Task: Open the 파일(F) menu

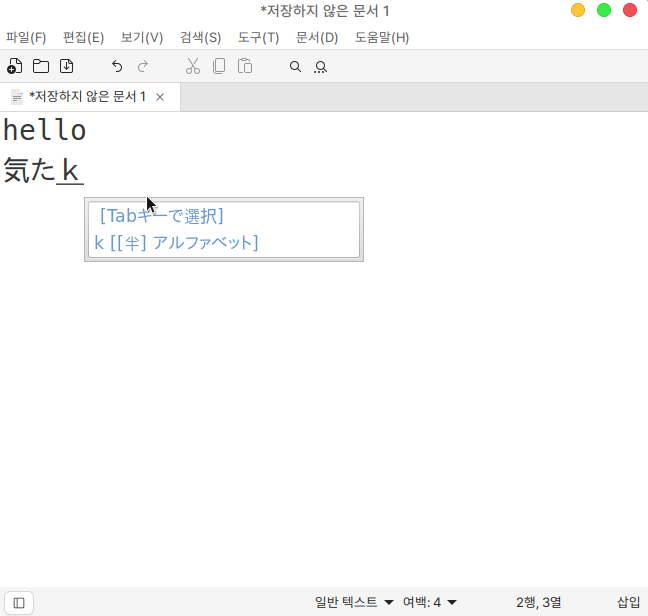Action: 26,38
